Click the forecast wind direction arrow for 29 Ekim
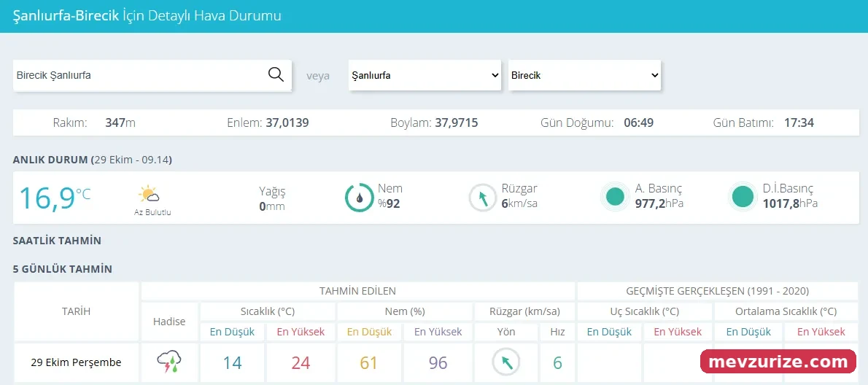This screenshot has width=868, height=385. [x=506, y=362]
